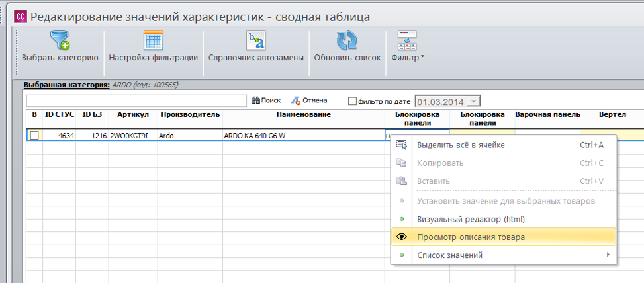This screenshot has width=644, height=283.
Task: Click the Выбрать категорию funnel icon
Action: point(60,40)
